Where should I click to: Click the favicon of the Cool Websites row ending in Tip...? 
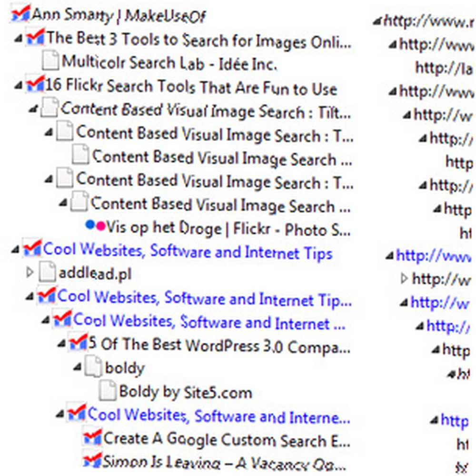[x=47, y=295]
